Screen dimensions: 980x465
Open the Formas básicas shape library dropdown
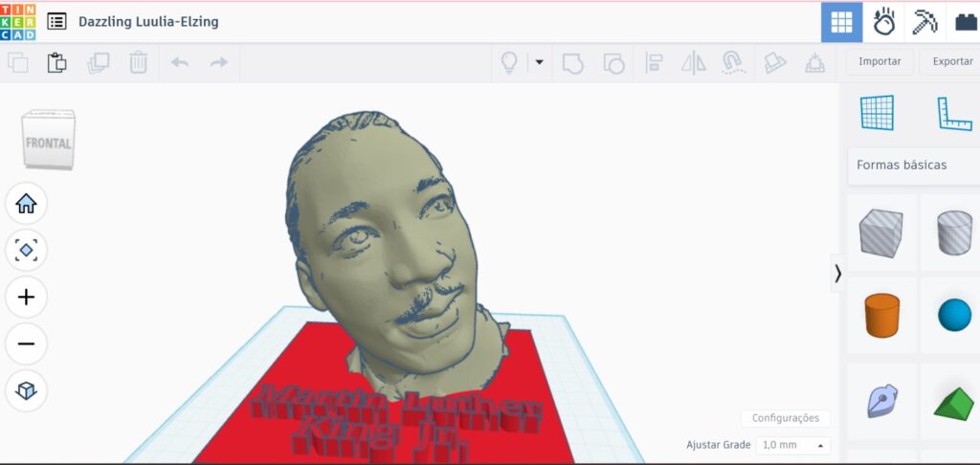pos(914,165)
